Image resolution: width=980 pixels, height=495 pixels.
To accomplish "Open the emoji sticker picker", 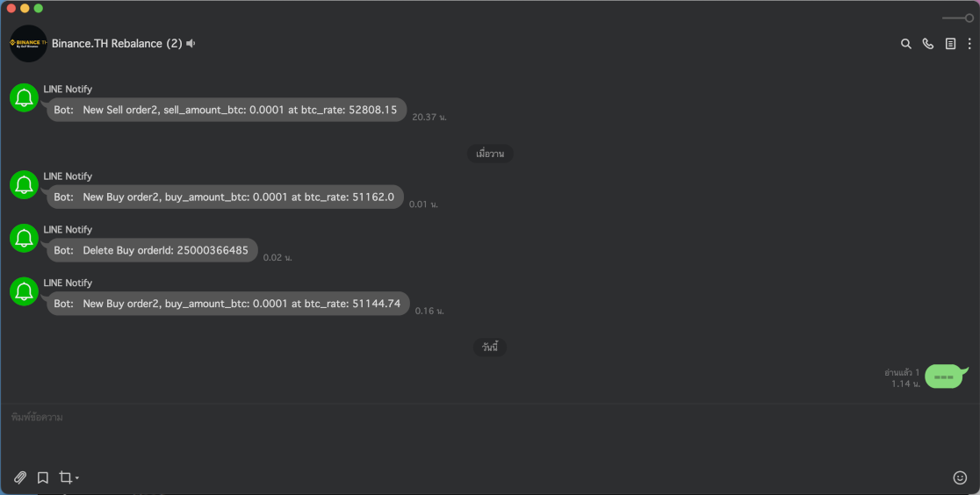I will [960, 477].
